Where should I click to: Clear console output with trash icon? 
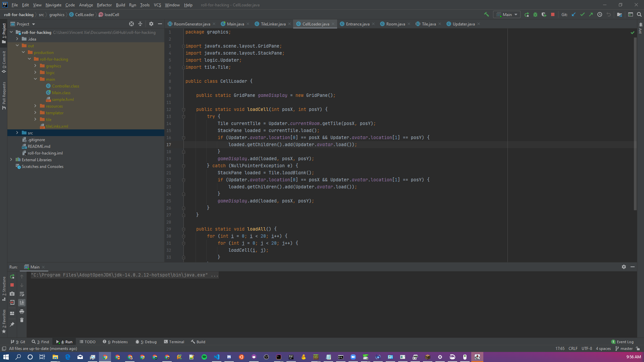pos(22,320)
